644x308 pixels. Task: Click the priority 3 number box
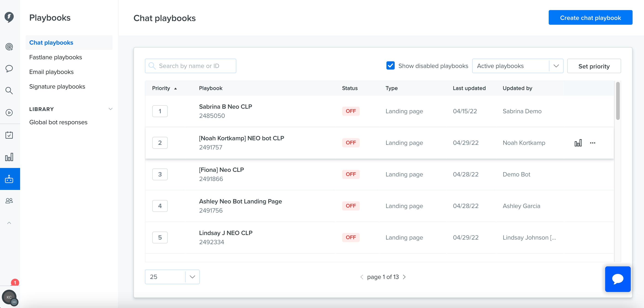point(160,174)
